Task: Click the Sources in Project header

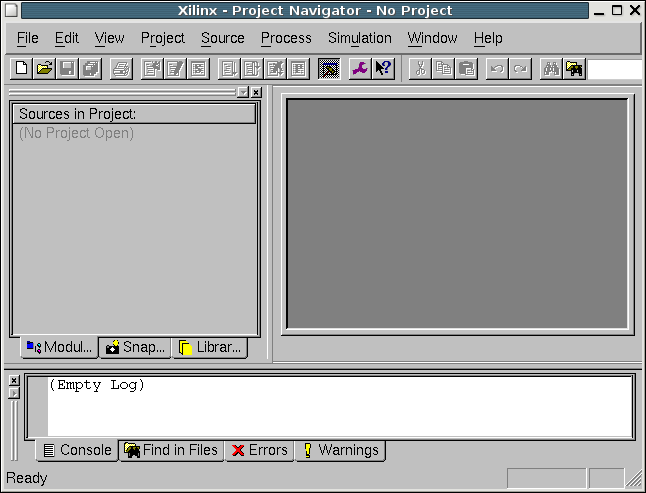Action: pyautogui.click(x=134, y=114)
